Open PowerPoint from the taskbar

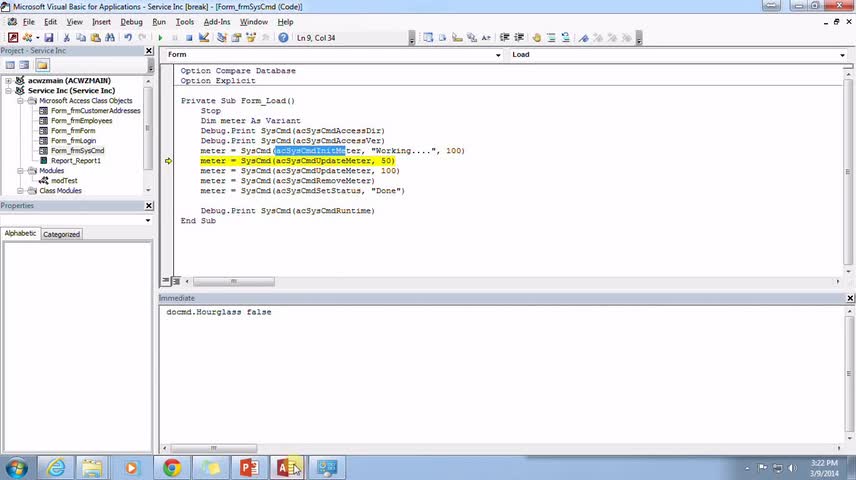(x=249, y=468)
